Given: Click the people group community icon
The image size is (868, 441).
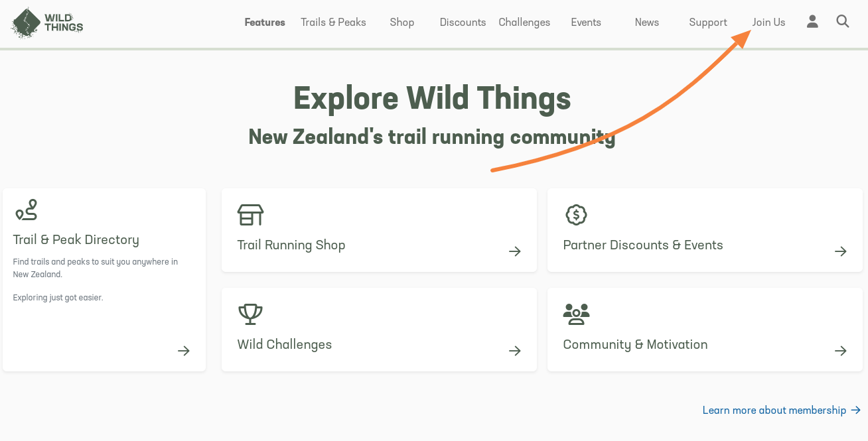Looking at the screenshot, I should click(x=576, y=314).
